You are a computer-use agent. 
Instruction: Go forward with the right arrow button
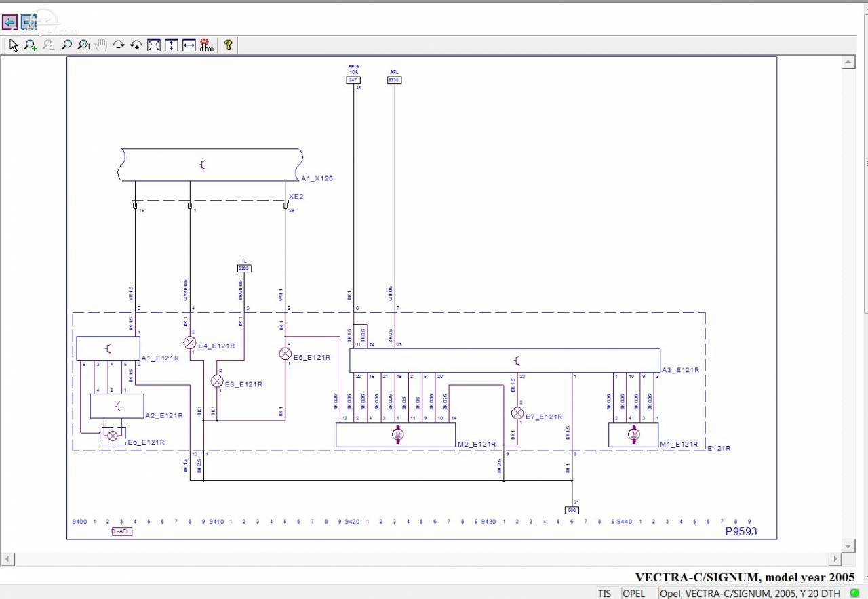click(28, 22)
